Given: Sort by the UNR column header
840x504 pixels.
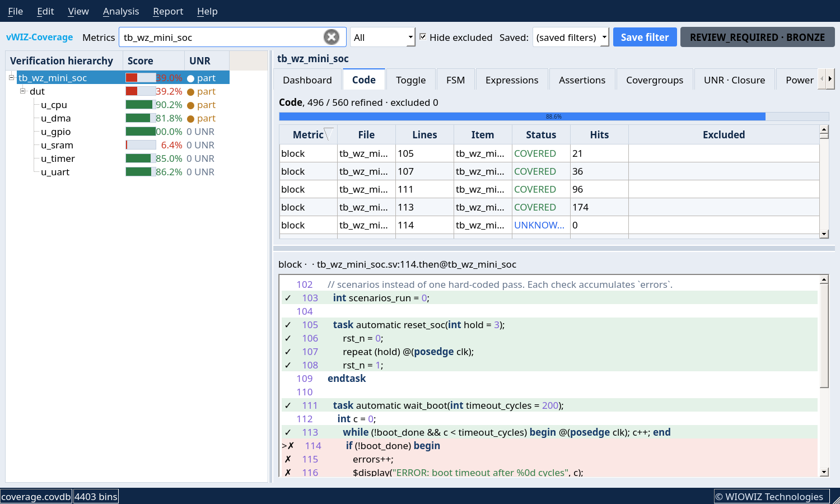Looking at the screenshot, I should point(207,60).
